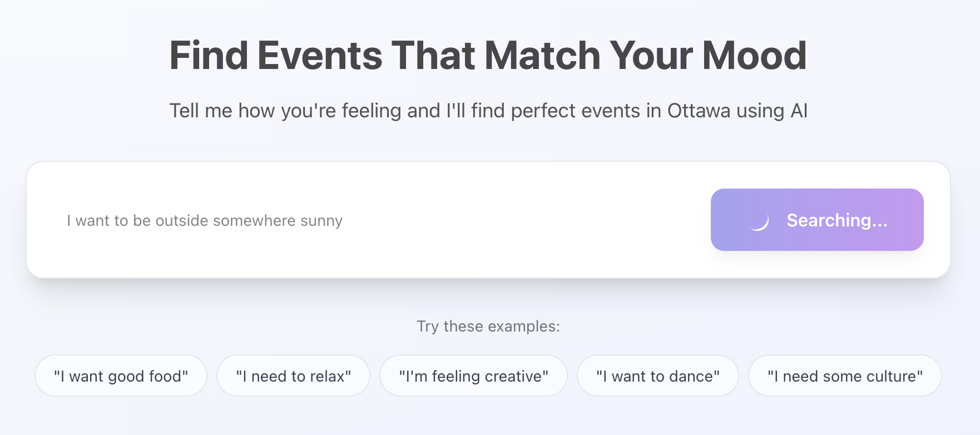Choose the "I need to relax" example
The width and height of the screenshot is (980, 435).
coord(293,376)
